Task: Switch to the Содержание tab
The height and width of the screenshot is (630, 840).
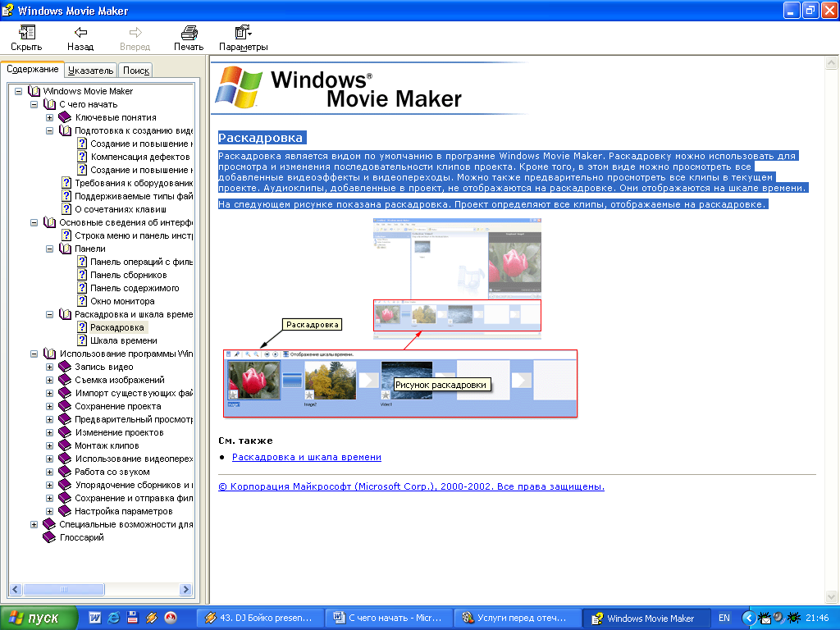Action: coord(32,69)
